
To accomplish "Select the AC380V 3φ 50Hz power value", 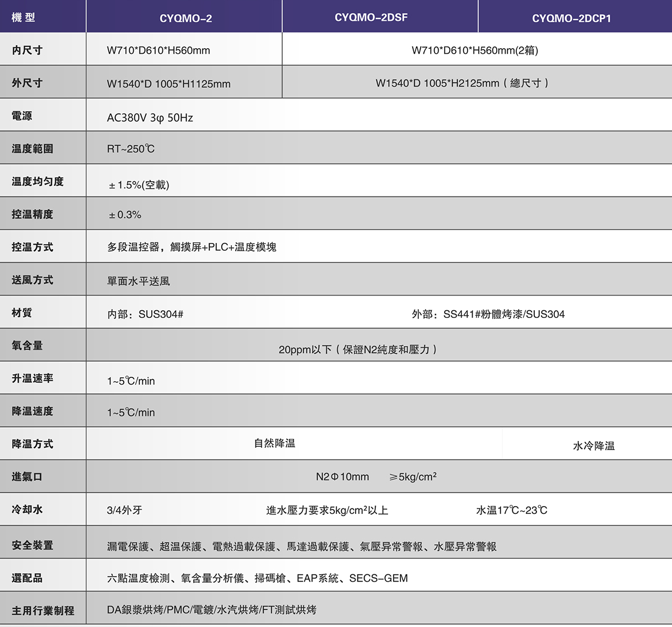I will click(x=150, y=118).
